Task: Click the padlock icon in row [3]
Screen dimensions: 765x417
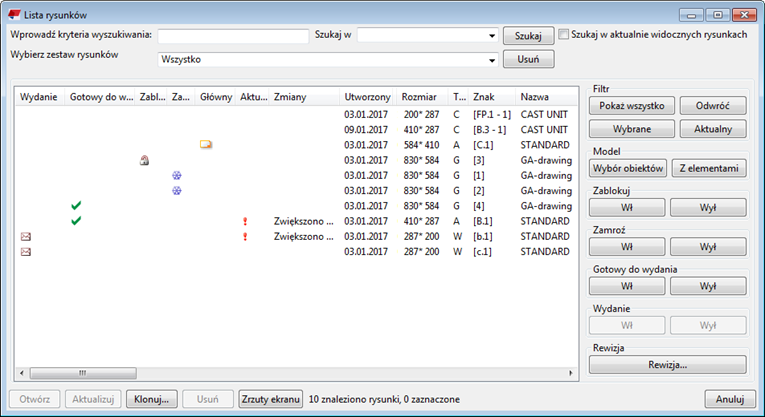Action: point(144,160)
